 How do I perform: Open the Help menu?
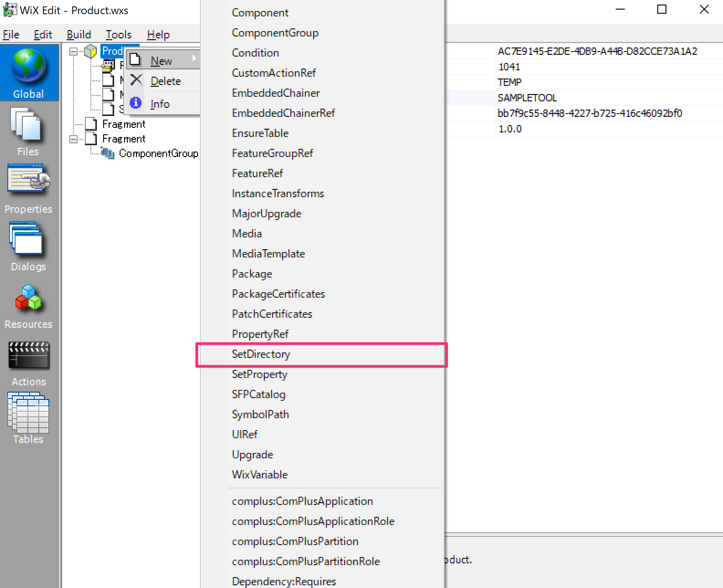click(158, 35)
